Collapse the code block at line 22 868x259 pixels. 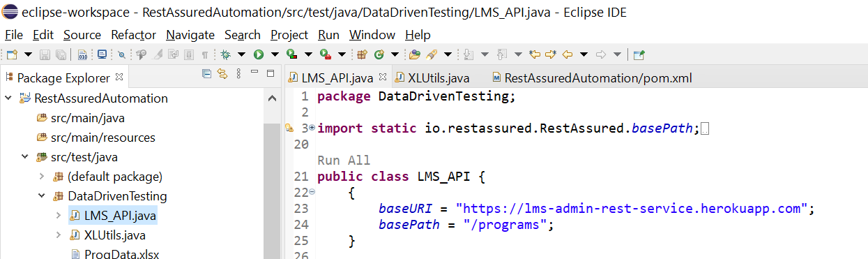[312, 192]
